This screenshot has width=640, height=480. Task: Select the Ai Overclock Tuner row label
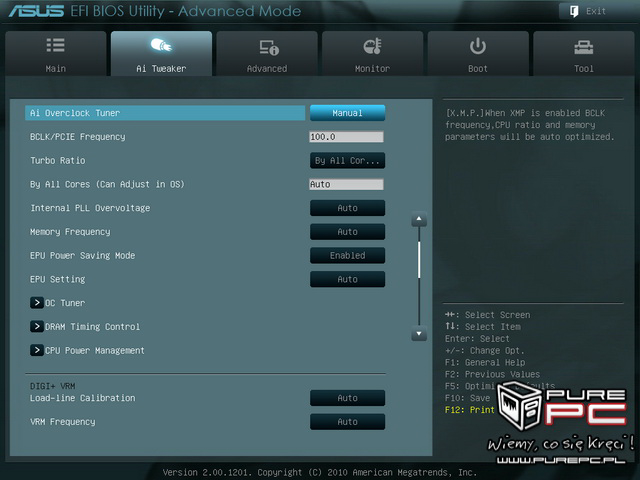pos(75,113)
